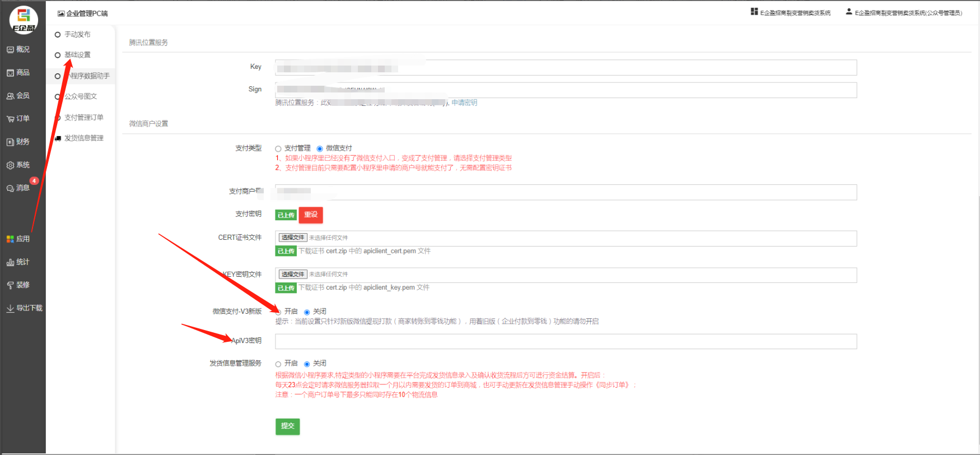The width and height of the screenshot is (980, 455).
Task: Open 基础设置 in the submenu
Action: [77, 55]
